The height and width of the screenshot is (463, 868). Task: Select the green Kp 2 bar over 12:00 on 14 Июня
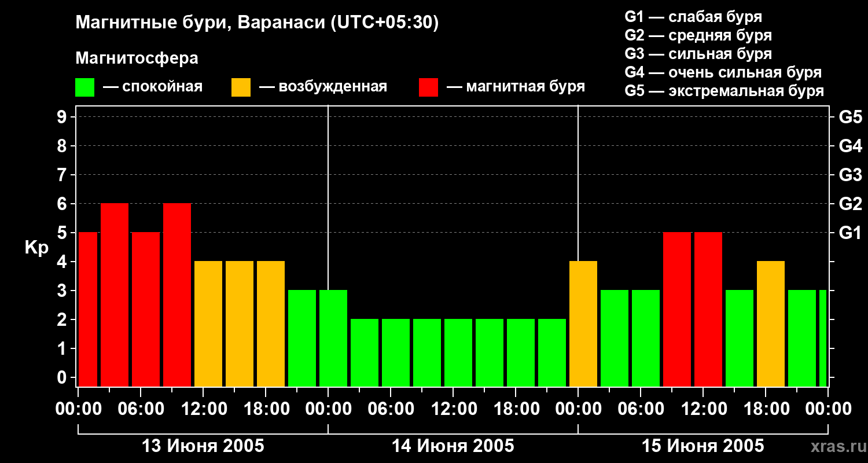458,353
